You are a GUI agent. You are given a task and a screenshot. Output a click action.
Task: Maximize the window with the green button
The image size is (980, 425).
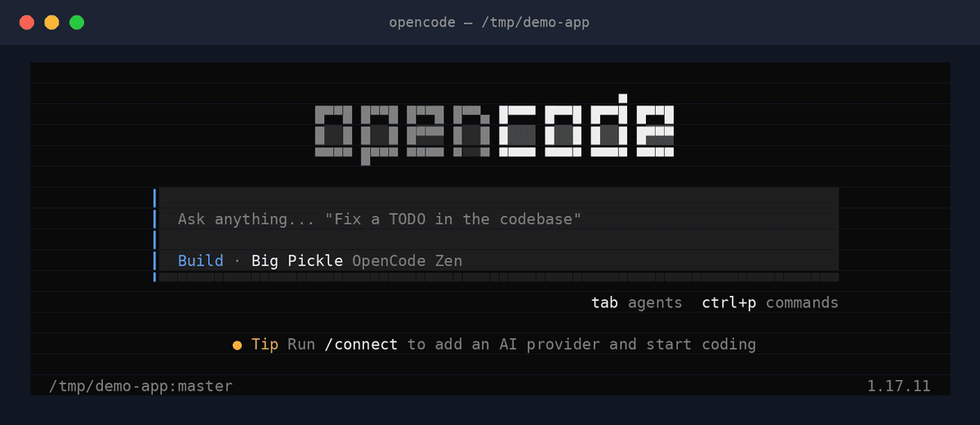point(77,22)
